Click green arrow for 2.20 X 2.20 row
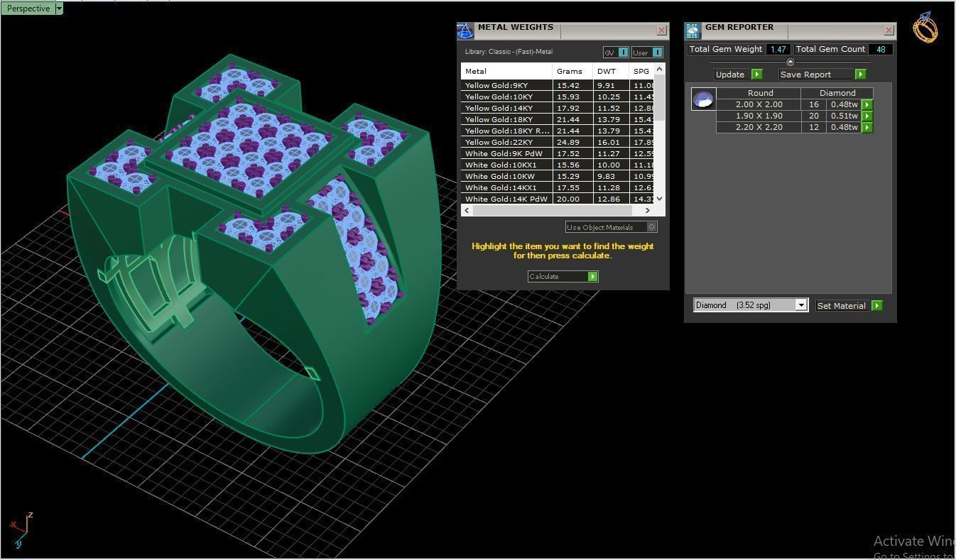The image size is (956, 560). pyautogui.click(x=867, y=127)
